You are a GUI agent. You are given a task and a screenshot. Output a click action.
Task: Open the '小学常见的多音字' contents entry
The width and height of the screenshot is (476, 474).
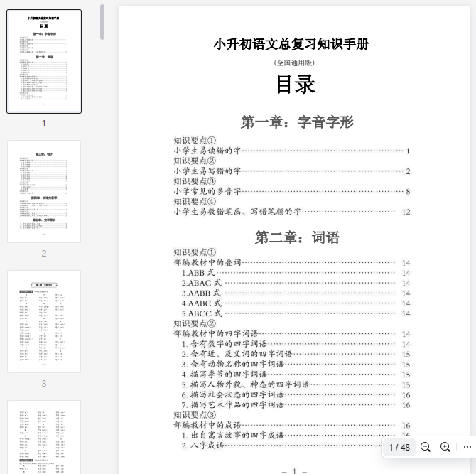click(x=207, y=191)
